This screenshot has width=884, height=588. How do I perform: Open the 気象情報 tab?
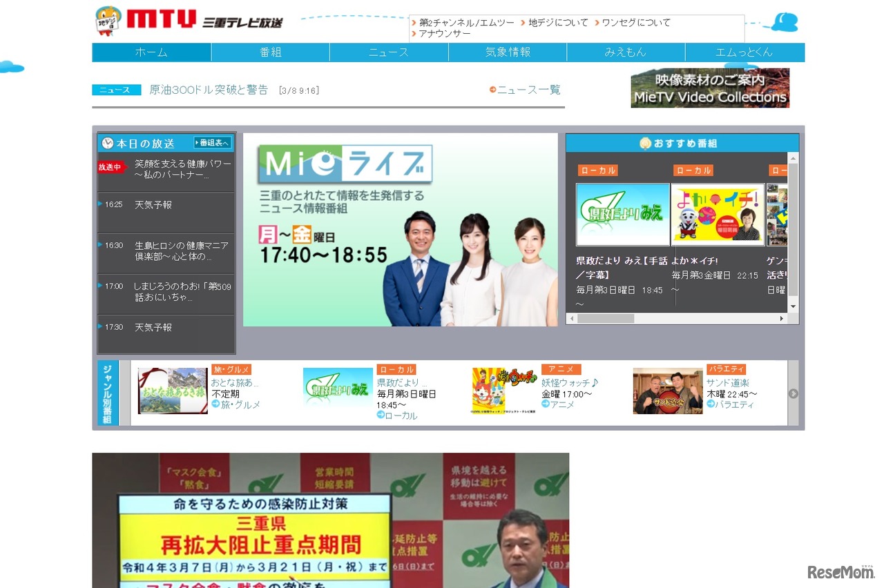[x=506, y=52]
